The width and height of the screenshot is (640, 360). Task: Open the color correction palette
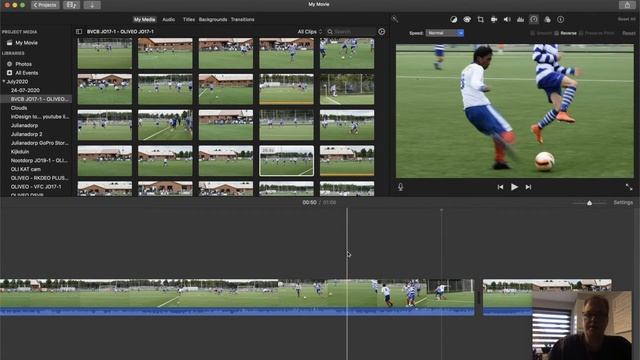pos(467,19)
